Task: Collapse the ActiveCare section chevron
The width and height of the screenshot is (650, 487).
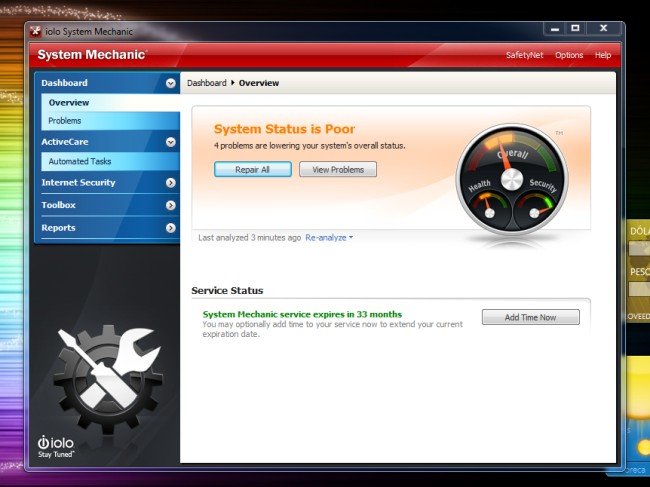Action: click(170, 142)
